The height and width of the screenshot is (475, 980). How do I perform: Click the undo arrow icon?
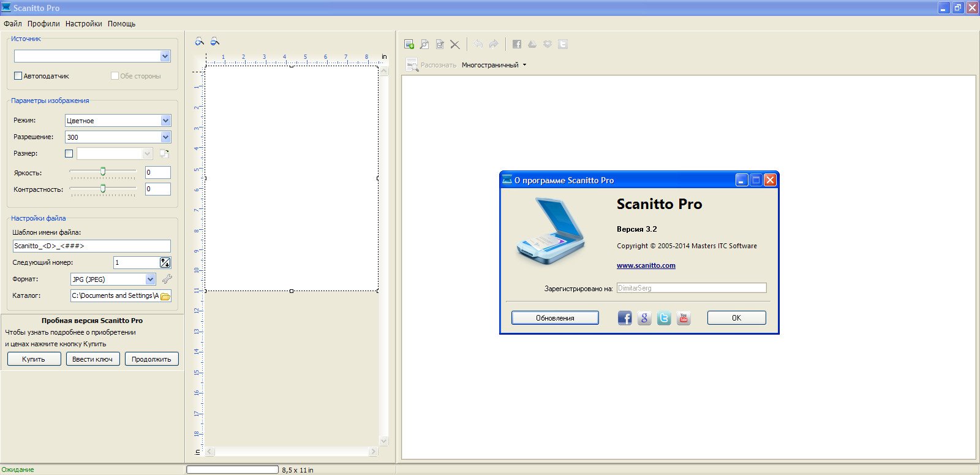click(478, 44)
